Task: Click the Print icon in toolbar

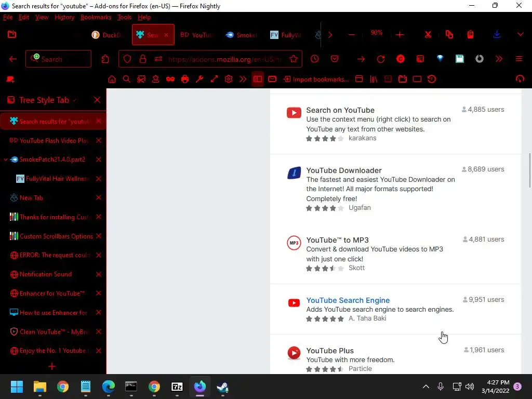Action: 185,79
